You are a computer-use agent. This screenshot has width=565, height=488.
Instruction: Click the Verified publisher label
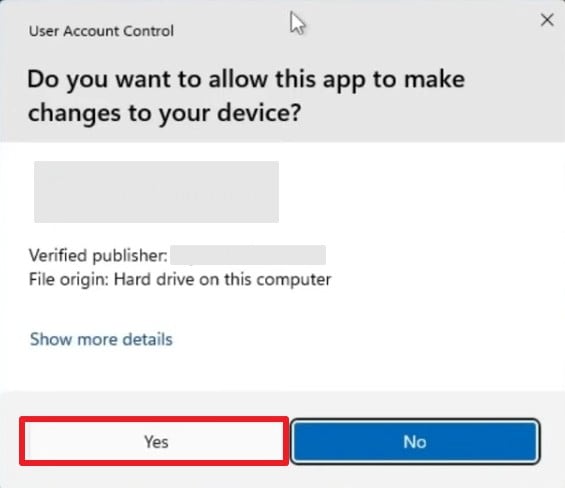click(98, 256)
